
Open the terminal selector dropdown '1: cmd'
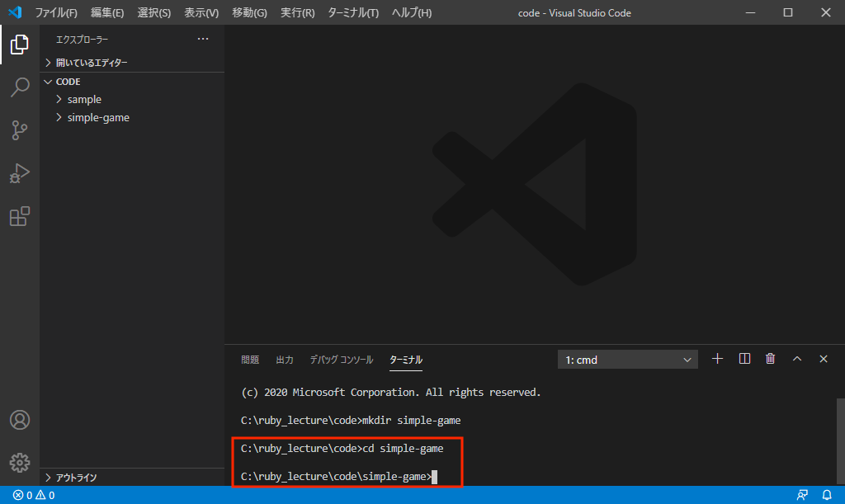click(x=628, y=360)
